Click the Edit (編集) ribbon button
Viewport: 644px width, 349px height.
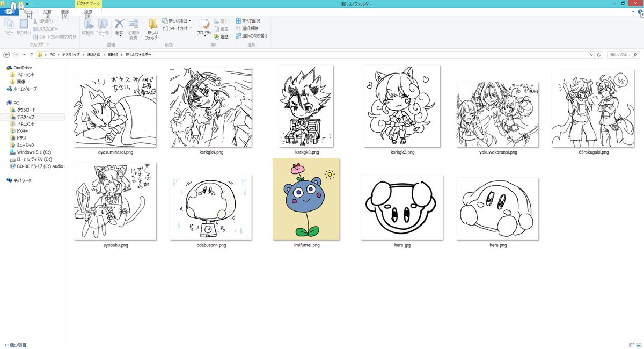[x=221, y=29]
